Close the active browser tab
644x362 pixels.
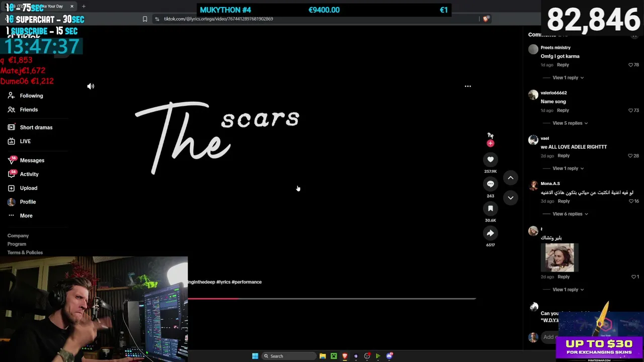coord(72,7)
